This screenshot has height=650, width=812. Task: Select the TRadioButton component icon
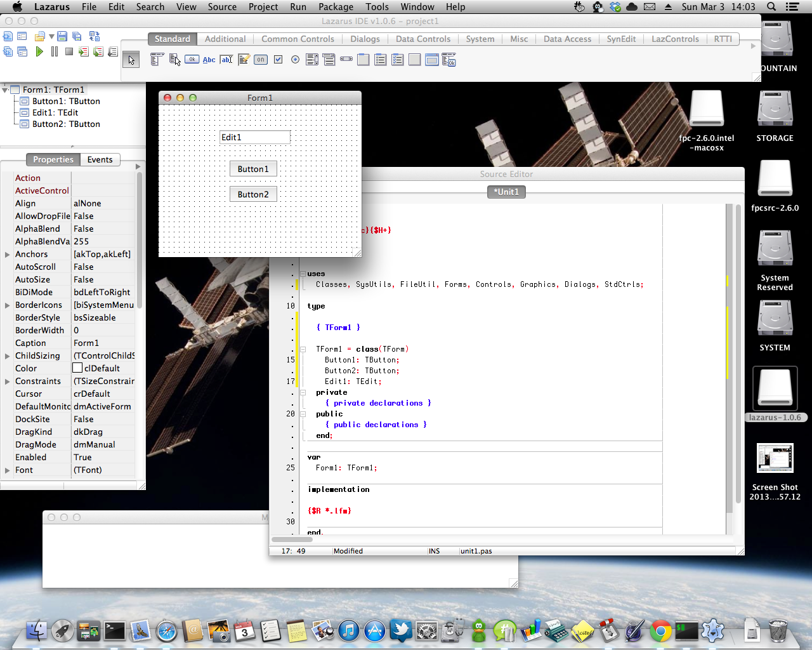tap(295, 60)
